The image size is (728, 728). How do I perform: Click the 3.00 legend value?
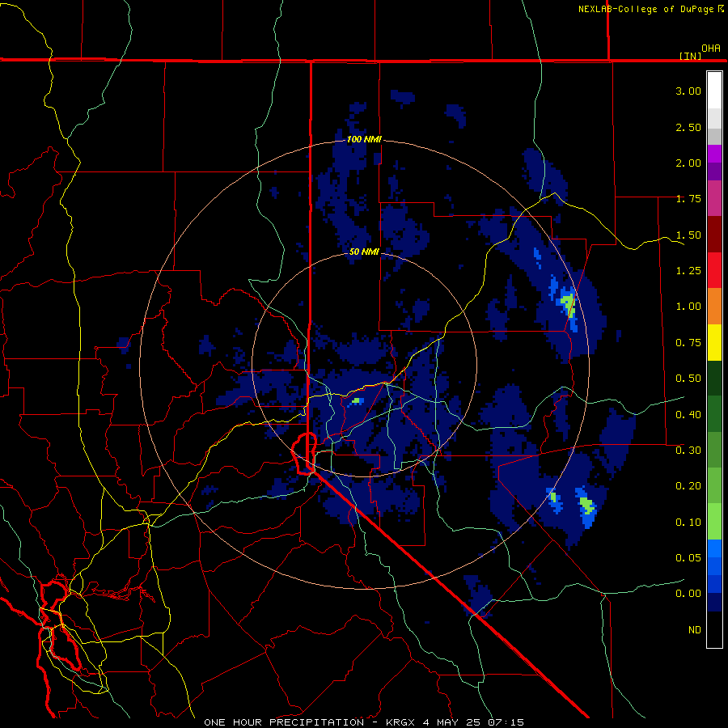coord(688,91)
